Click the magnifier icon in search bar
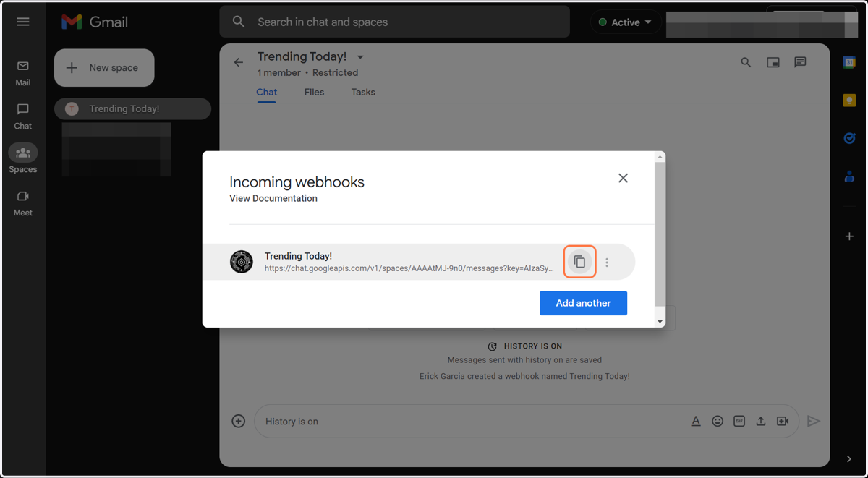This screenshot has width=868, height=478. point(239,22)
